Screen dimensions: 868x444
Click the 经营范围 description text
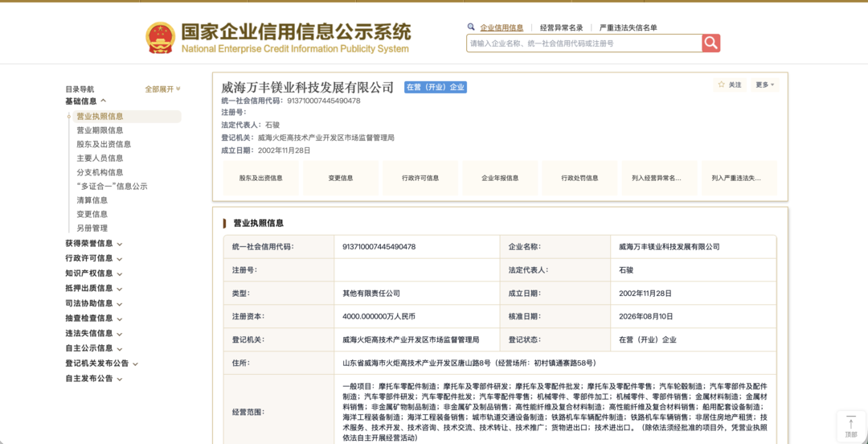click(x=555, y=412)
